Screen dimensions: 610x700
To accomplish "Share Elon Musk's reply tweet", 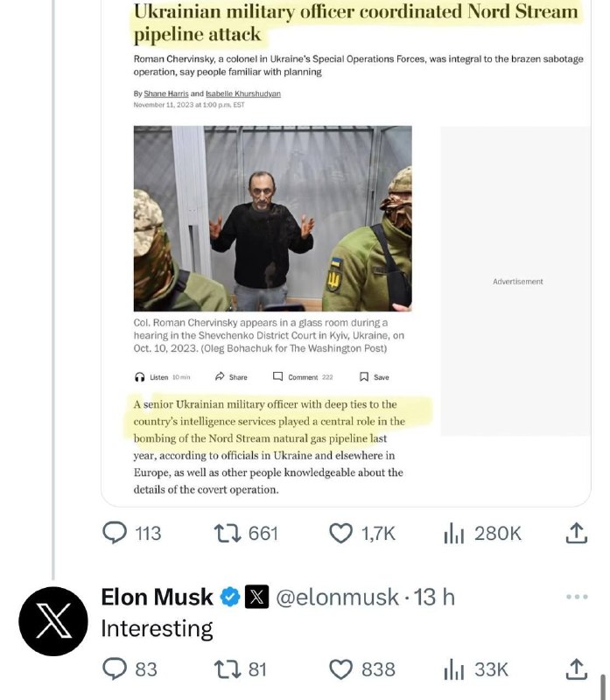I will pyautogui.click(x=576, y=669).
